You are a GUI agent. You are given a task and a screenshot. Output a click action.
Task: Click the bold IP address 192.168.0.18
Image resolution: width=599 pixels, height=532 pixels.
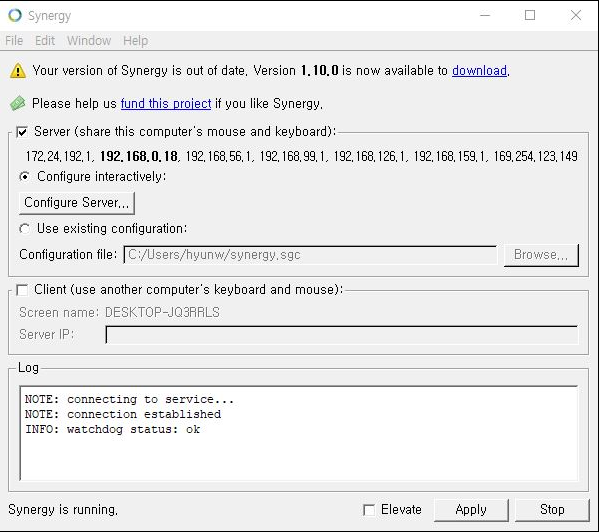(139, 156)
